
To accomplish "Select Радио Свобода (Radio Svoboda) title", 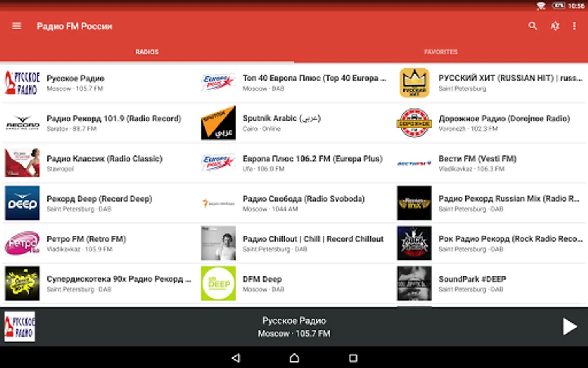I will [x=303, y=198].
